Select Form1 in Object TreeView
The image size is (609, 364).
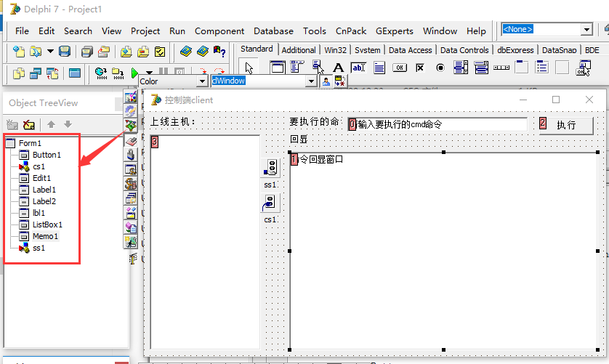click(30, 143)
